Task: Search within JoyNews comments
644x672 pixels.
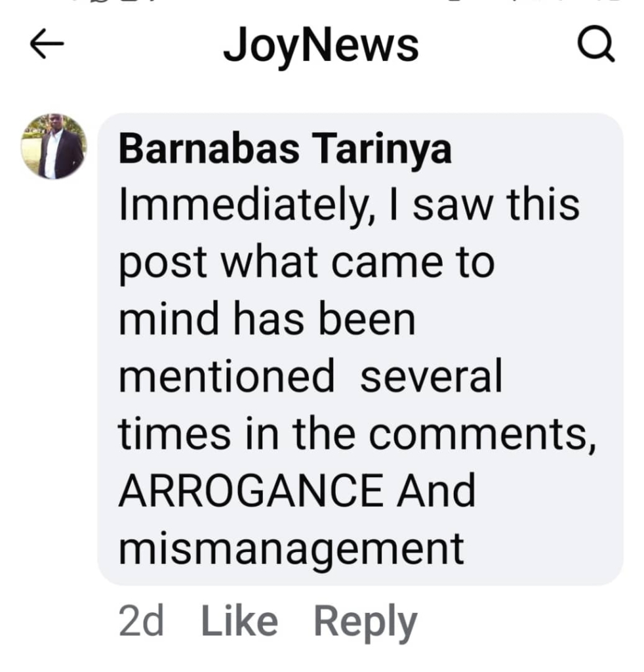Action: coord(596,44)
